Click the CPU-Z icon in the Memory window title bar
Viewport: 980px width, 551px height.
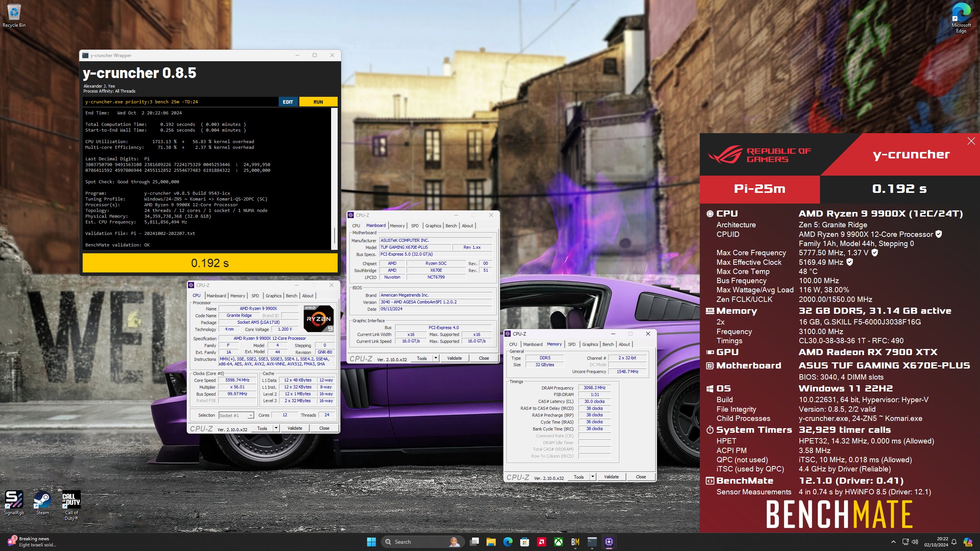pos(508,334)
